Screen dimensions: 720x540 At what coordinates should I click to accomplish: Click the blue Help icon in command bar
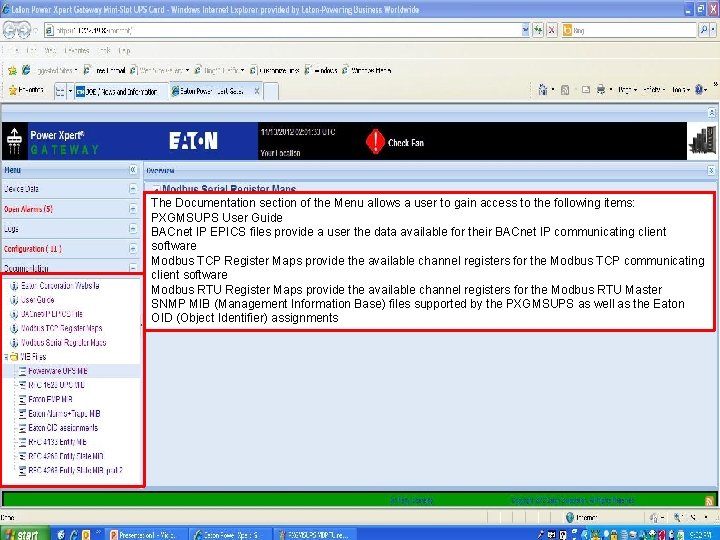point(699,90)
